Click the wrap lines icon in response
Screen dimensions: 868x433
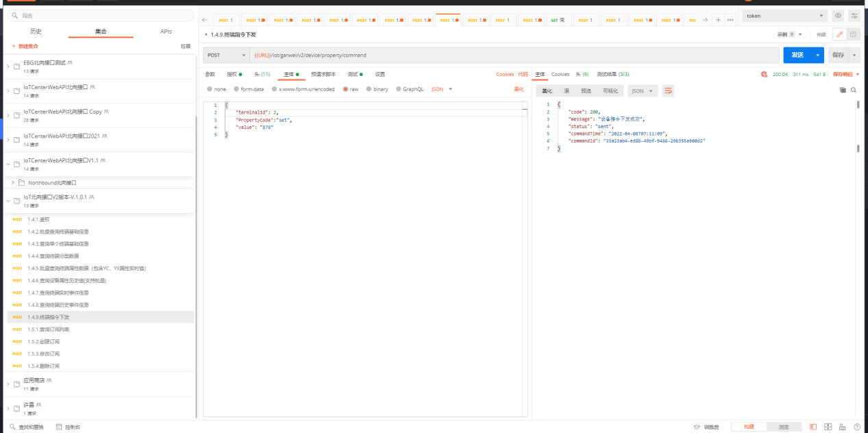tap(668, 90)
